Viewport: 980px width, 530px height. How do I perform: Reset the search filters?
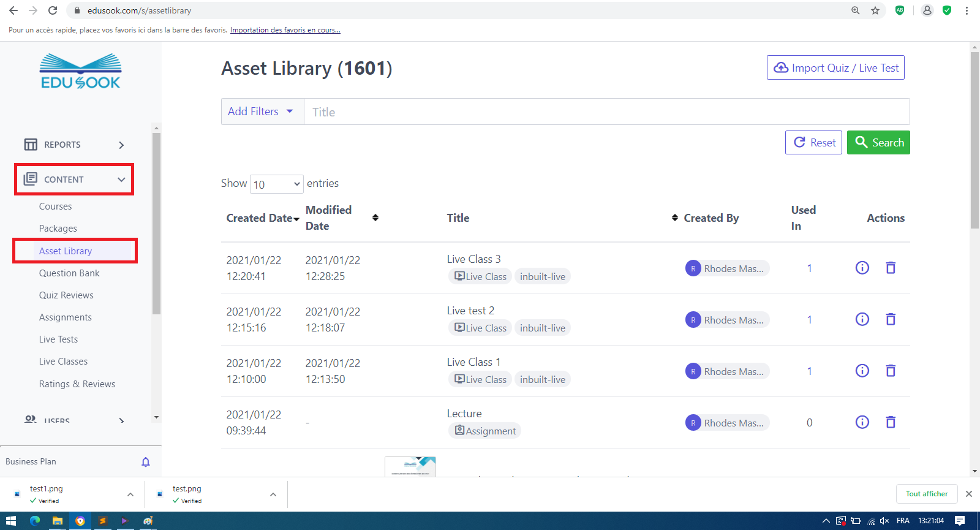click(x=813, y=143)
